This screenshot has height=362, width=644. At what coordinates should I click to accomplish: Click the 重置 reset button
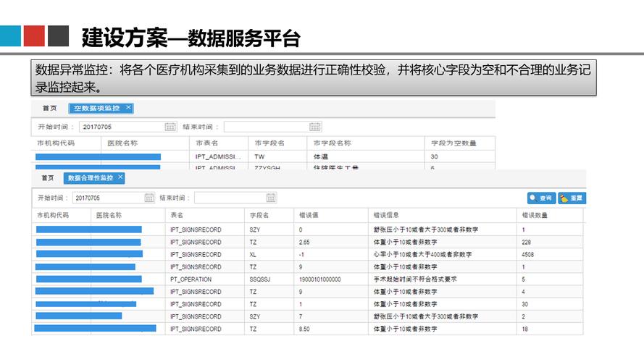(572, 198)
